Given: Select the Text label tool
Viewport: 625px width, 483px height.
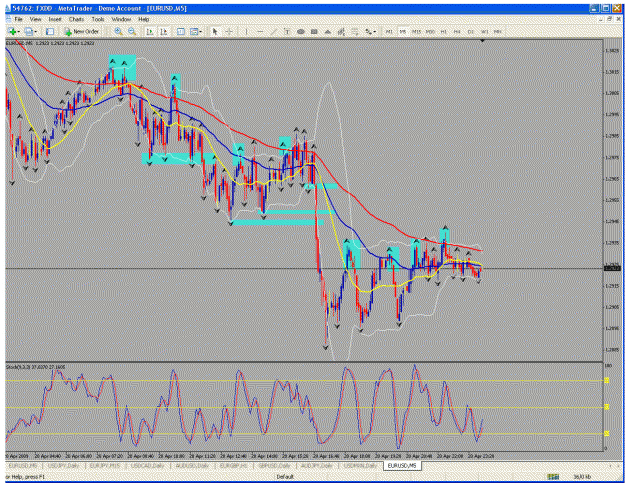Looking at the screenshot, I should (287, 31).
